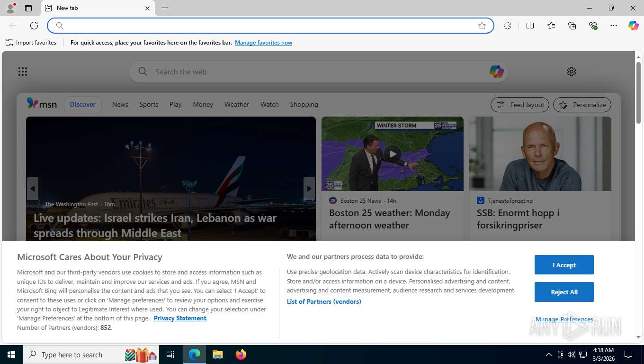The image size is (644, 364).
Task: Add this page to favorites star
Action: coord(482,26)
